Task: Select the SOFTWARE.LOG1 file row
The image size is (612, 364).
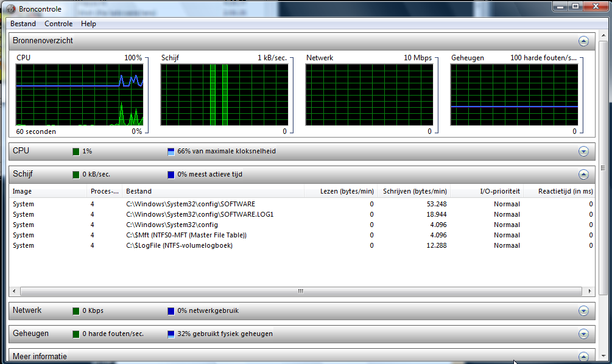Action: click(302, 215)
